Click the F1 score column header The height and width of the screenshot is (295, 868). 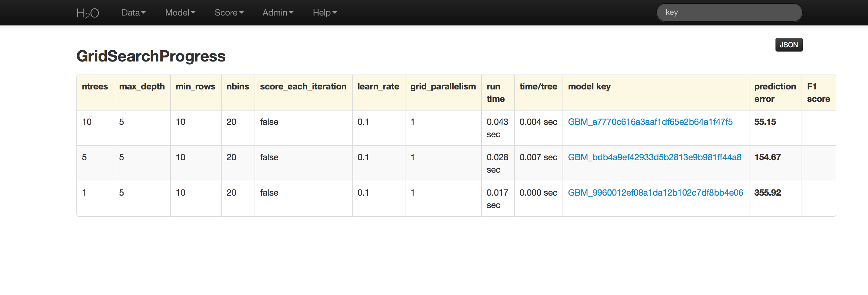pos(818,93)
